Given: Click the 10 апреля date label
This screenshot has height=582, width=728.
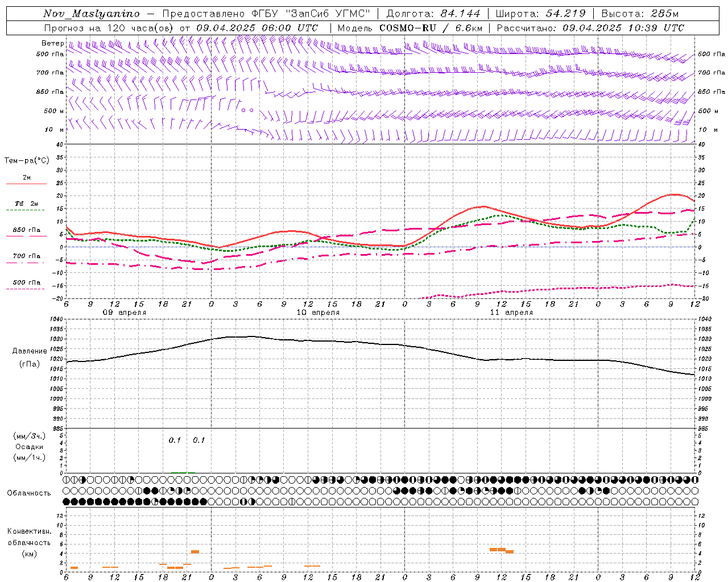Looking at the screenshot, I should [x=318, y=313].
